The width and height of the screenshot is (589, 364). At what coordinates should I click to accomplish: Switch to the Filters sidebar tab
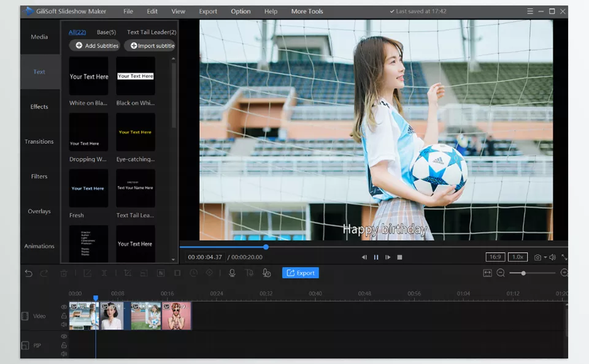pyautogui.click(x=39, y=176)
